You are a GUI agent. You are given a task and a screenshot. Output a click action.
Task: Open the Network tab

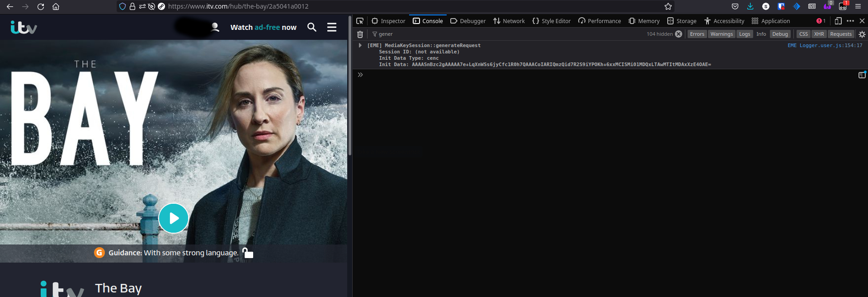[x=509, y=21]
